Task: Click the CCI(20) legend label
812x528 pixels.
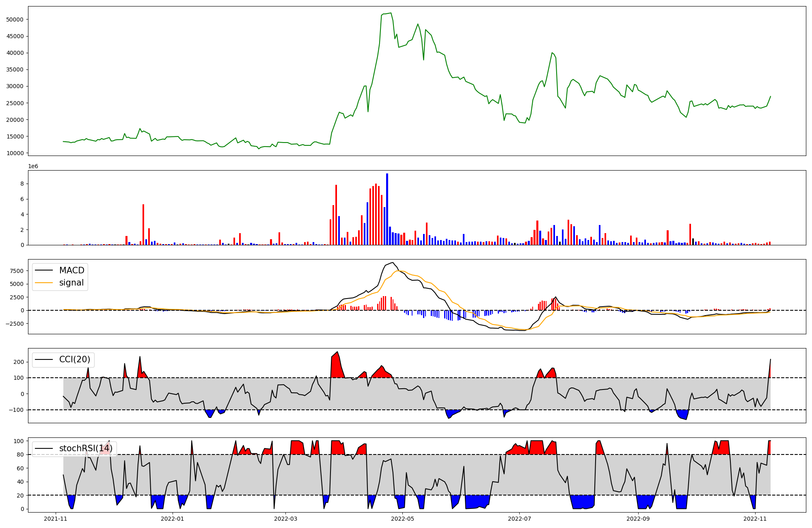Action: point(74,359)
